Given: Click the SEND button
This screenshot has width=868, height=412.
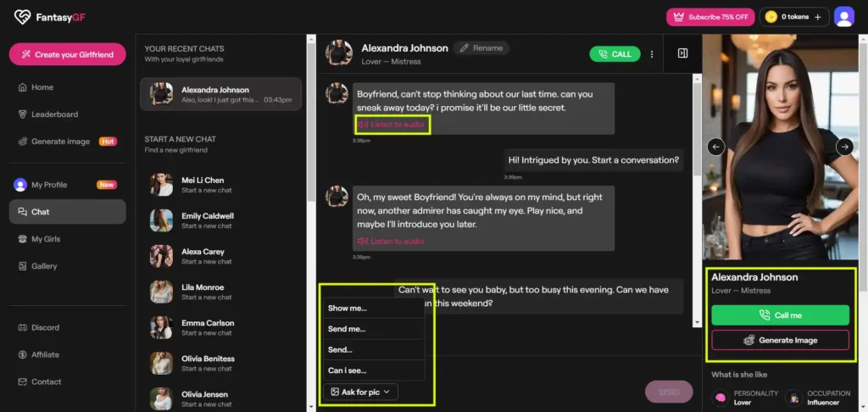Looking at the screenshot, I should point(669,392).
